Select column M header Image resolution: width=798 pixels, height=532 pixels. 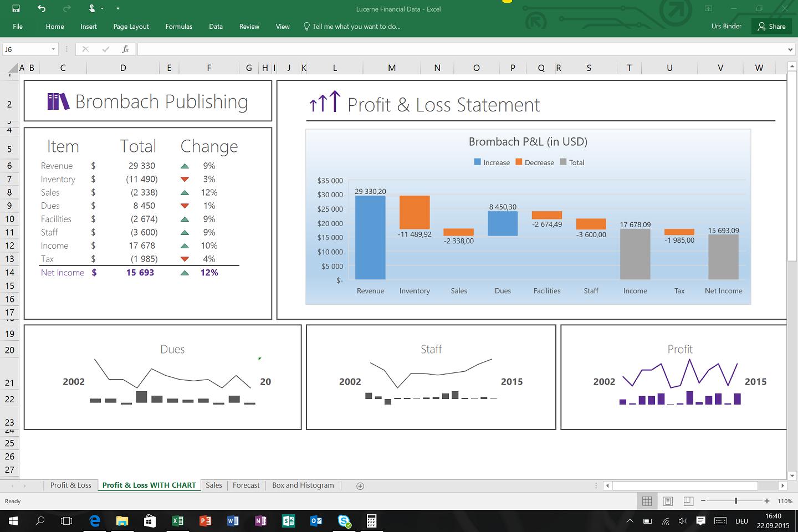point(392,68)
